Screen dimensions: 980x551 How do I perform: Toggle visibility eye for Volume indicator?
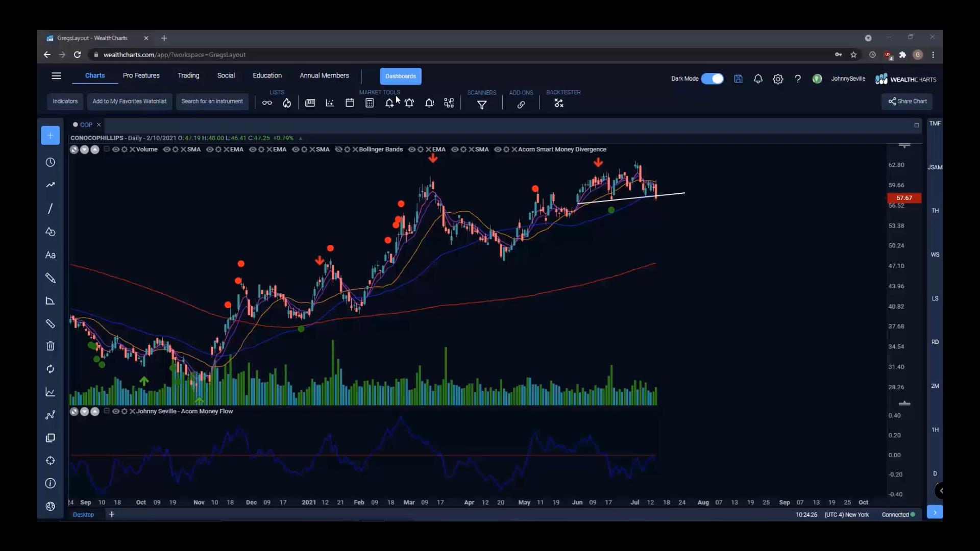[x=116, y=149]
